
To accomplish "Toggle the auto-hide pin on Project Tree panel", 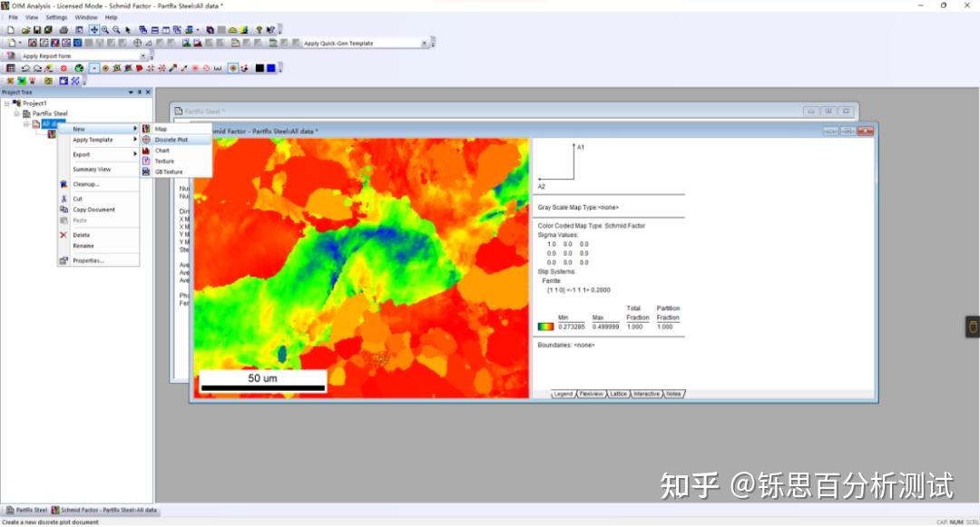I will pyautogui.click(x=141, y=92).
